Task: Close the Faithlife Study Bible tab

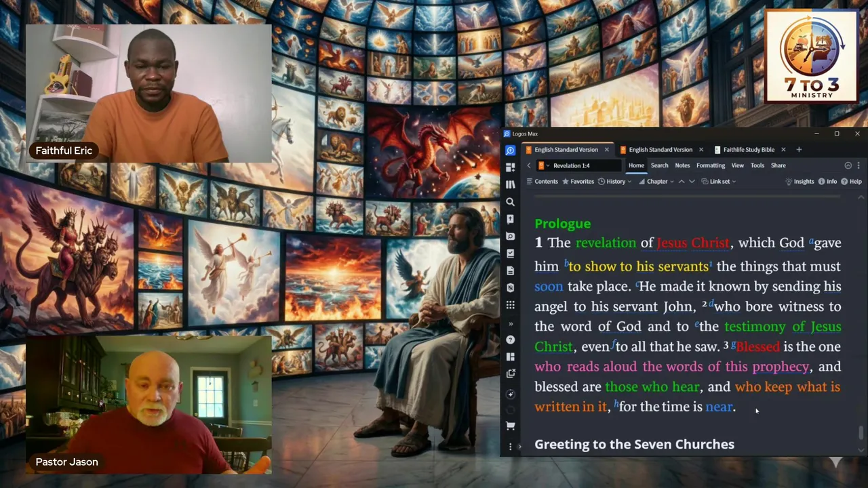Action: pos(783,150)
